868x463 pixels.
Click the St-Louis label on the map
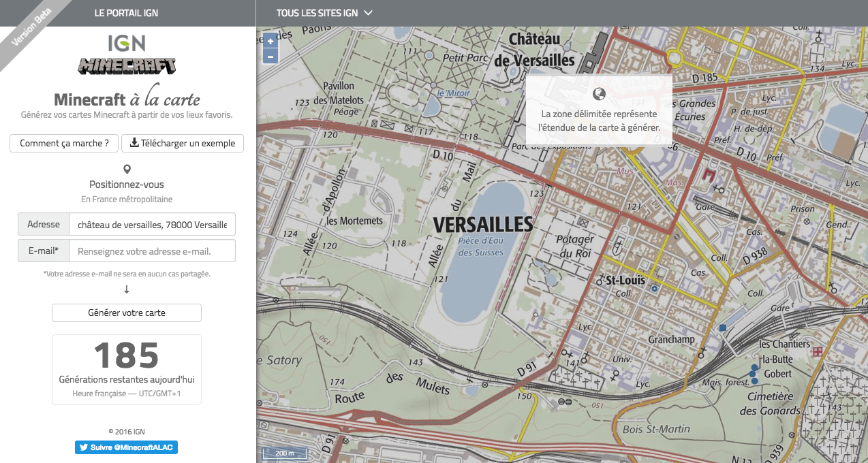click(625, 281)
